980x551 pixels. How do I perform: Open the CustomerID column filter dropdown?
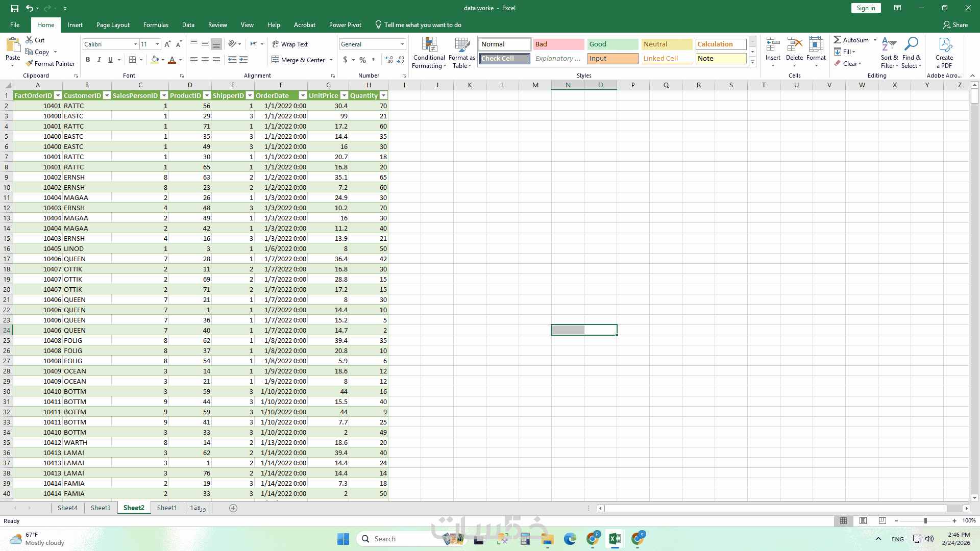[107, 95]
